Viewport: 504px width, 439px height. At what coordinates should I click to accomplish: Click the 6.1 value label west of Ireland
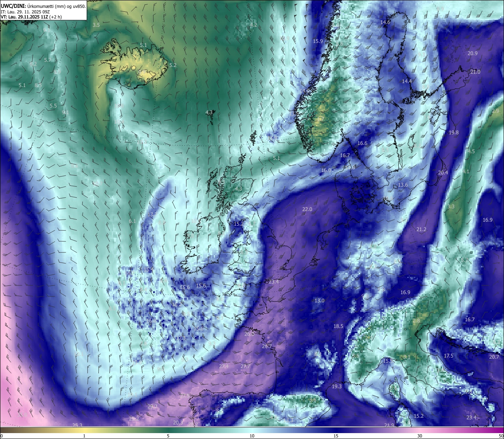132,221
